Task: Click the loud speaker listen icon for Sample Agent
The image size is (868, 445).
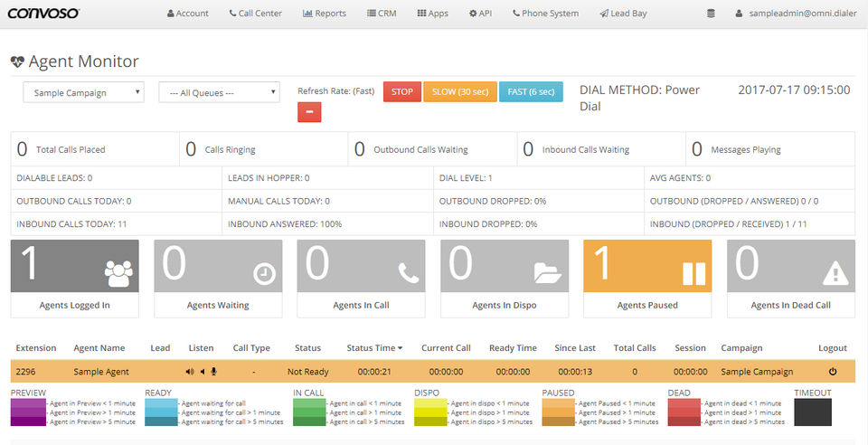Action: (x=190, y=372)
